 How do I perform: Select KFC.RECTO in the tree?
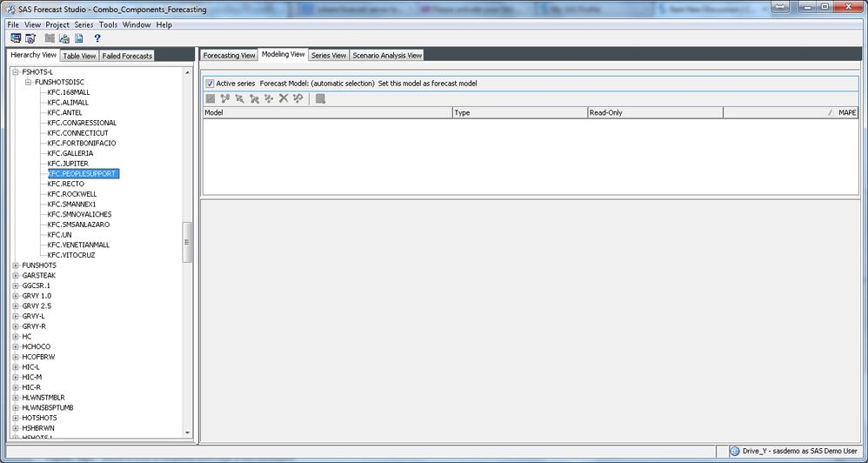coord(65,184)
